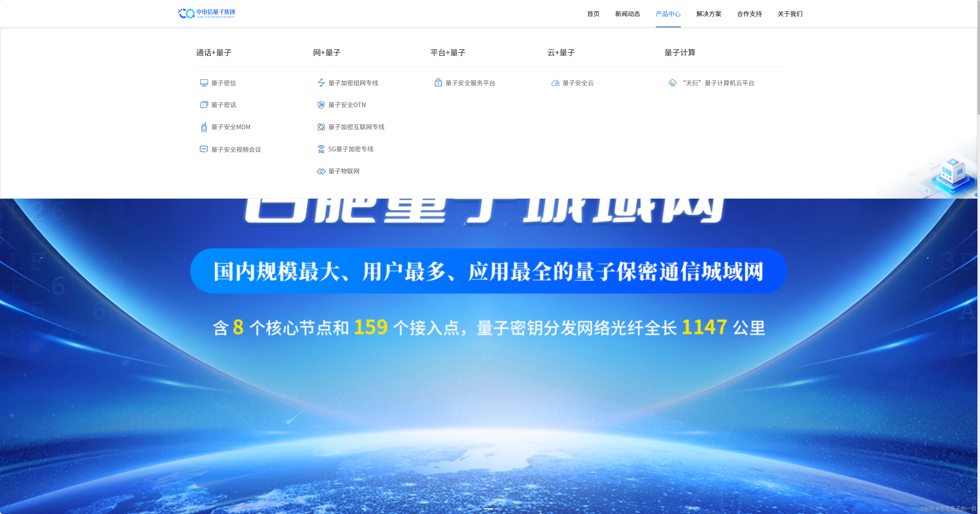Click the video conference icon beside 量子安全视频会议
The image size is (980, 514).
pyautogui.click(x=204, y=149)
